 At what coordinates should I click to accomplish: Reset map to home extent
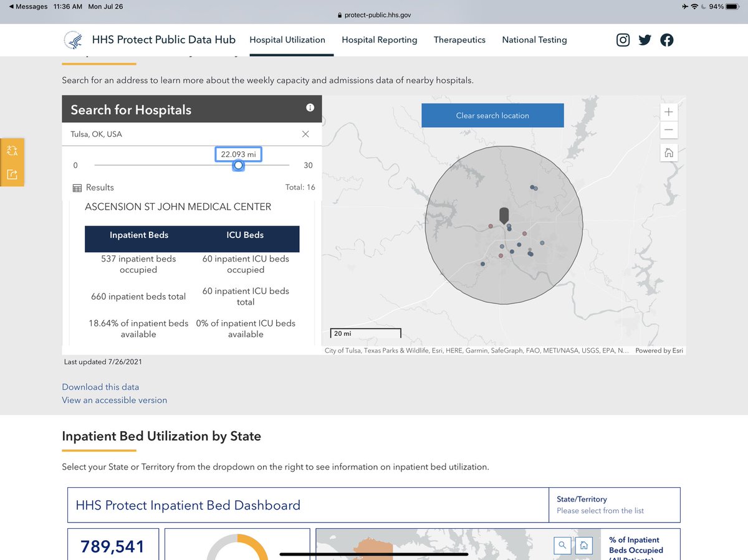[x=668, y=153]
